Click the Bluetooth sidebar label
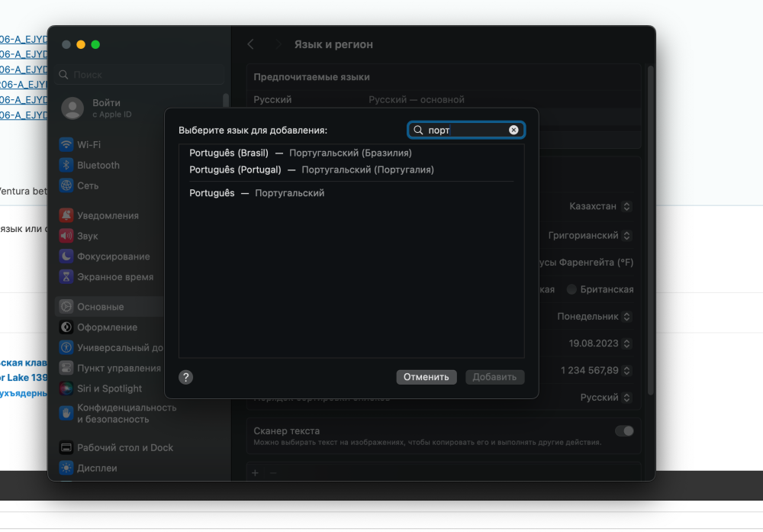763x532 pixels. click(98, 165)
